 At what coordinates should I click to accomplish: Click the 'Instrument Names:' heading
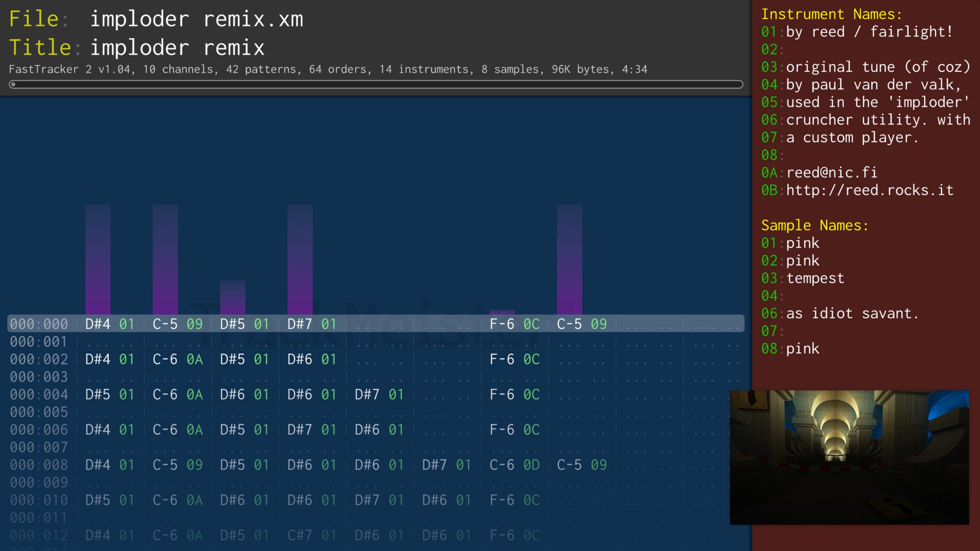[831, 14]
